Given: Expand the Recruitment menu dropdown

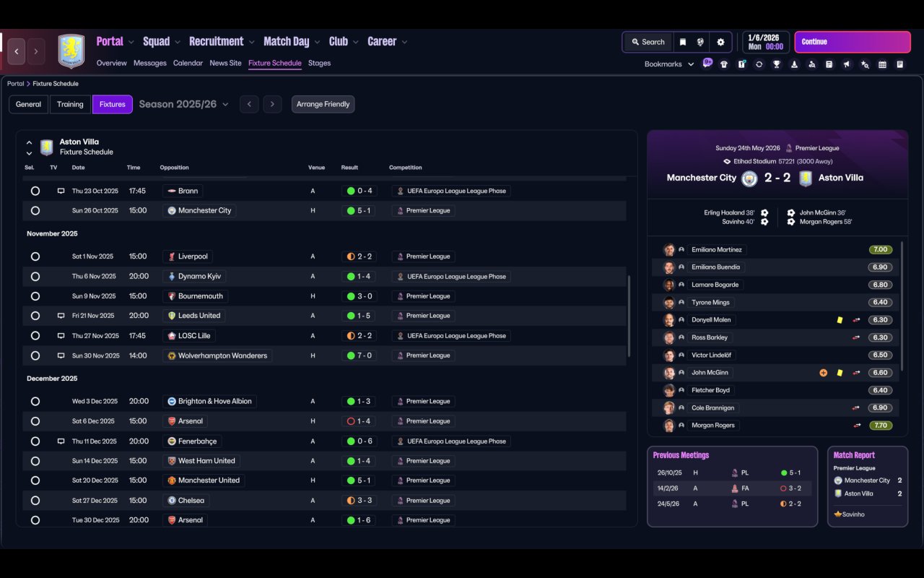Looking at the screenshot, I should point(251,43).
